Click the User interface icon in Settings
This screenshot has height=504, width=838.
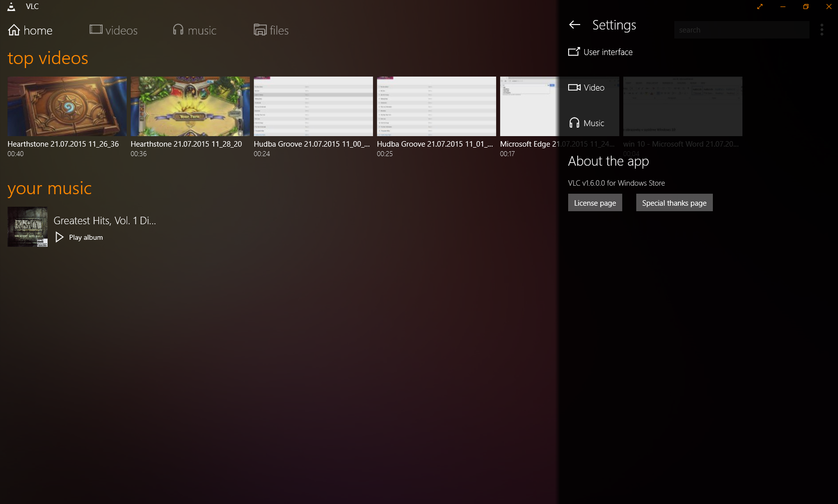[x=574, y=52]
